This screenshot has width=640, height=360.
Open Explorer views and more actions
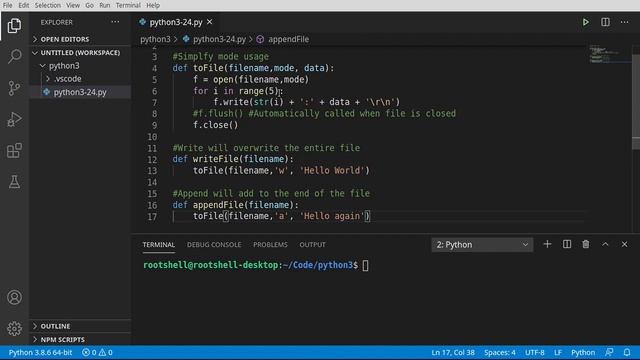(116, 22)
